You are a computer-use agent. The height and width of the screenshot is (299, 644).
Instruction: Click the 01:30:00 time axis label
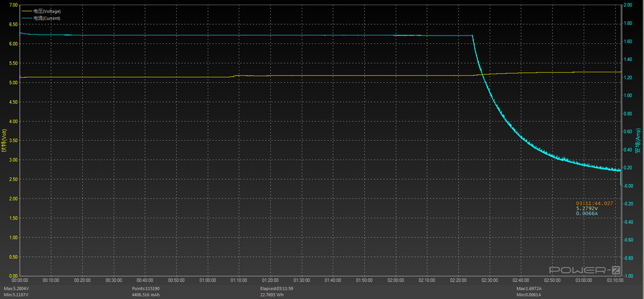pos(302,280)
